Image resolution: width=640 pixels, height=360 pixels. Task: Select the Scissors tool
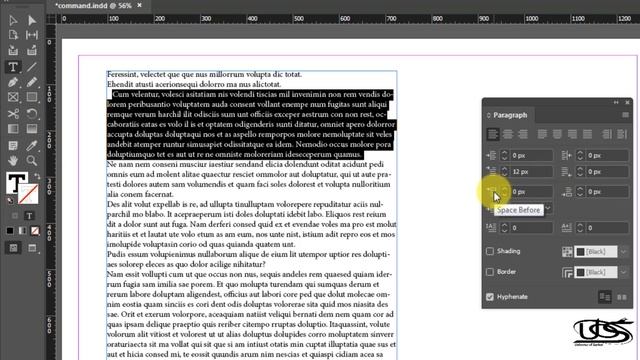coord(13,113)
